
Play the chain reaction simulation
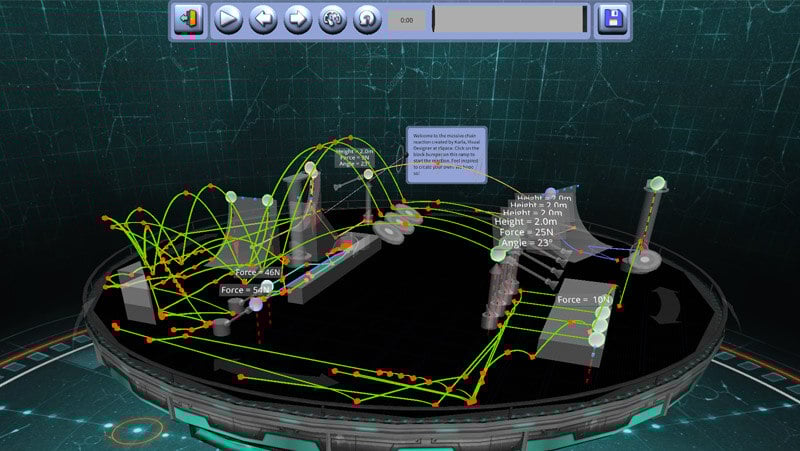[x=228, y=19]
